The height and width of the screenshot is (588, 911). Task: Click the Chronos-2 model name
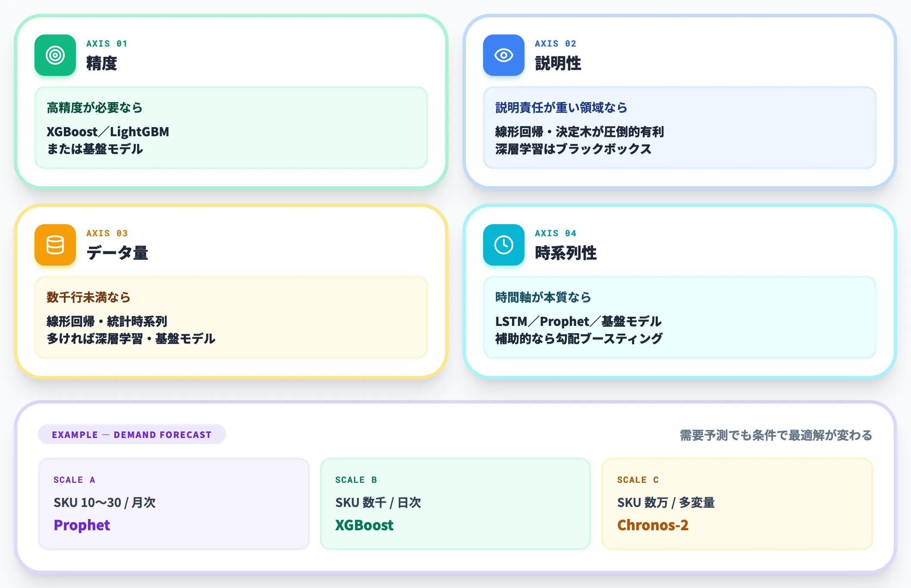pos(653,525)
